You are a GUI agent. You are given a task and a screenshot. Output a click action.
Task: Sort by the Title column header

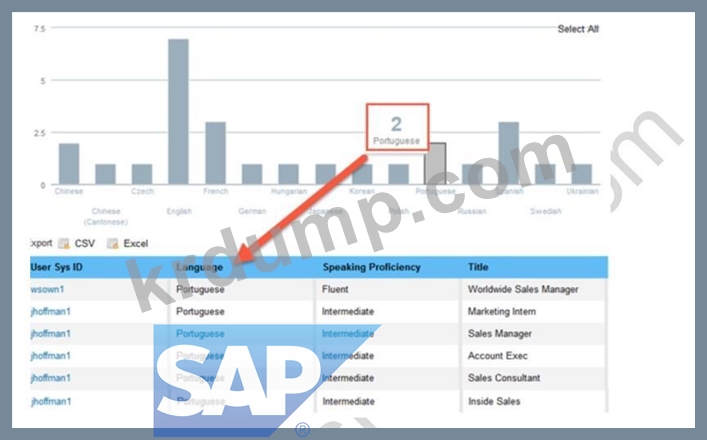pos(478,267)
